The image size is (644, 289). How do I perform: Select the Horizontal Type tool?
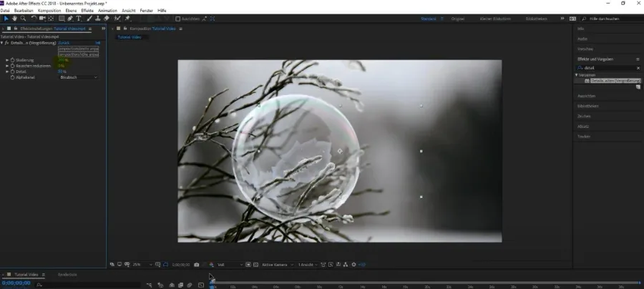coord(79,19)
